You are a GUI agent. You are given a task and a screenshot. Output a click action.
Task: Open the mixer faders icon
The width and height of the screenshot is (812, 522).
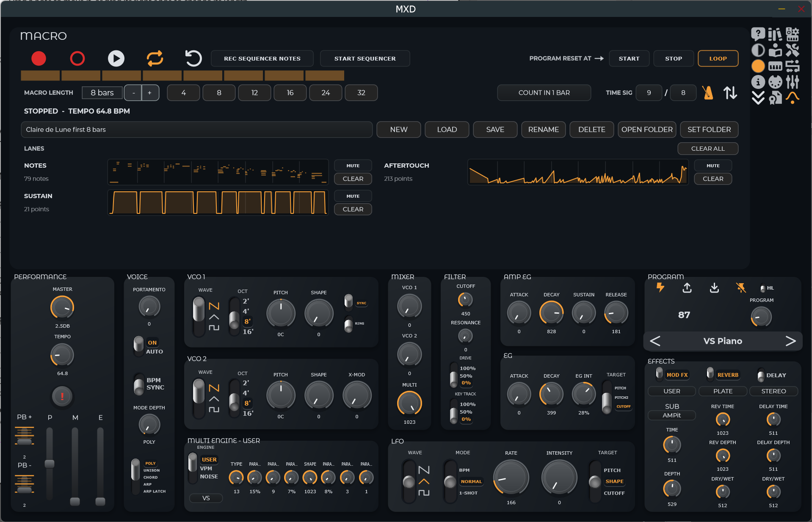point(793,82)
